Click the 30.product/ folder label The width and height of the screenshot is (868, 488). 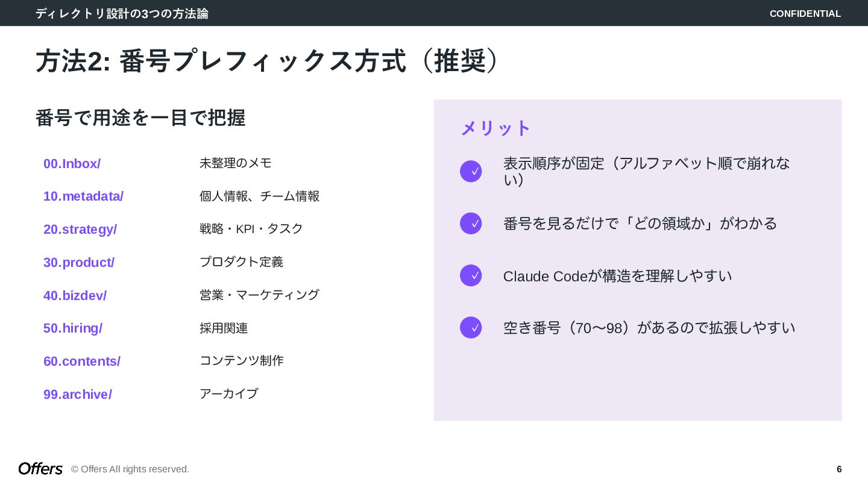(x=79, y=263)
